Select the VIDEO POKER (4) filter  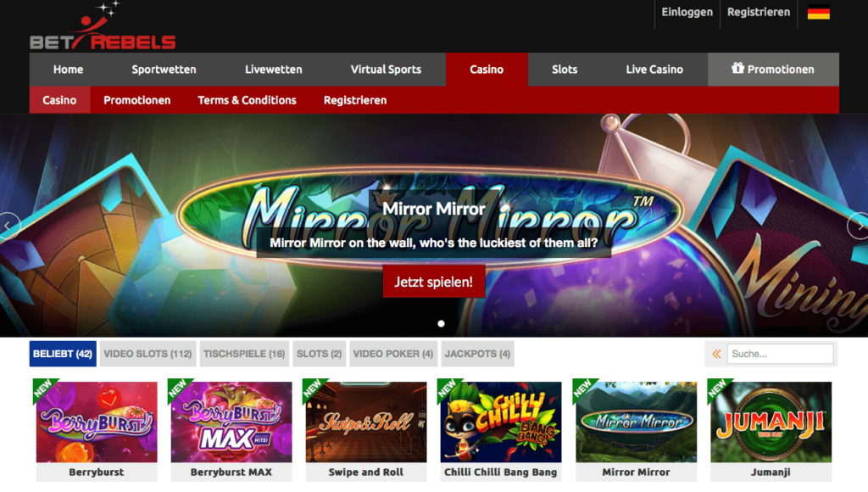pyautogui.click(x=393, y=354)
